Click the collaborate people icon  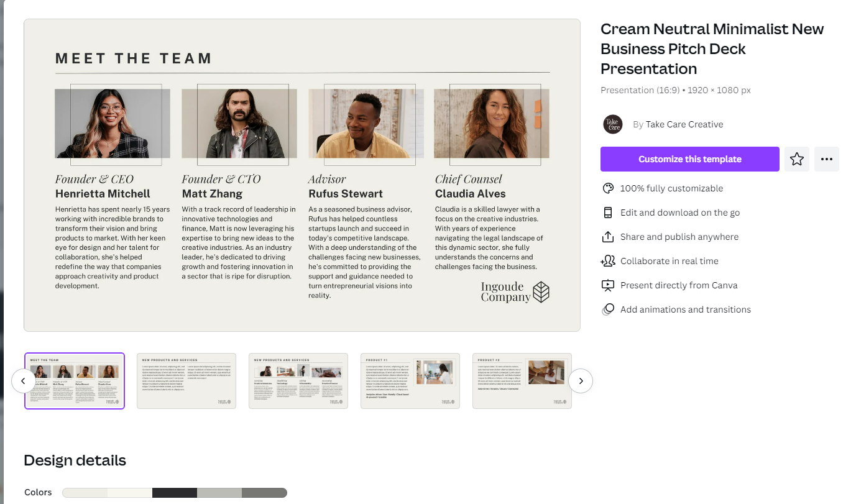608,261
